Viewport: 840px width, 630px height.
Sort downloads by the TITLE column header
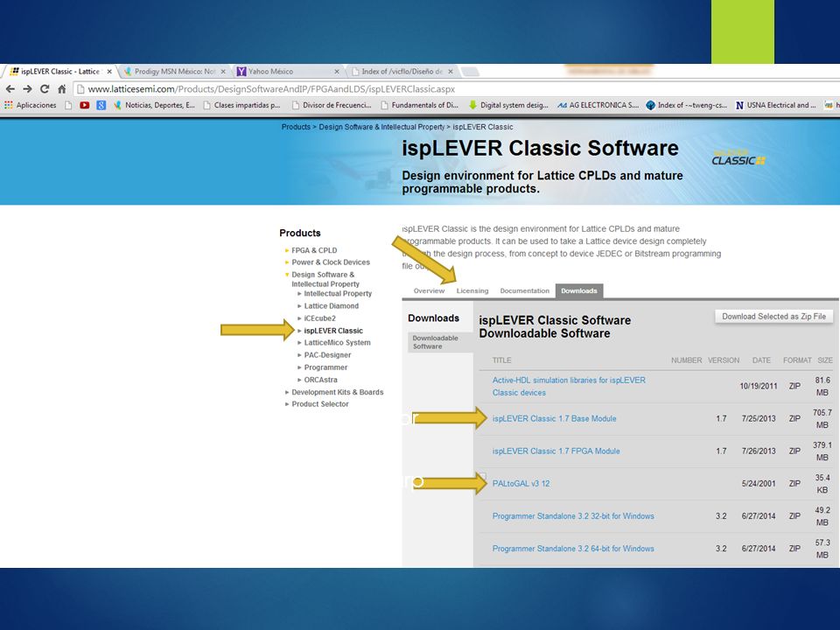click(x=501, y=360)
